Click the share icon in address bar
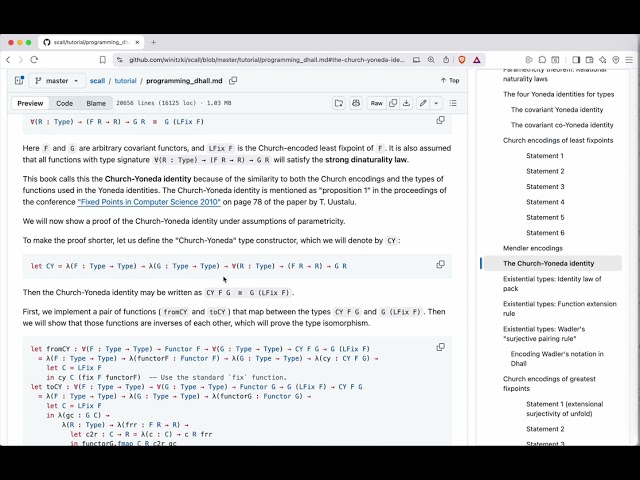The width and height of the screenshot is (640, 480). [446, 60]
